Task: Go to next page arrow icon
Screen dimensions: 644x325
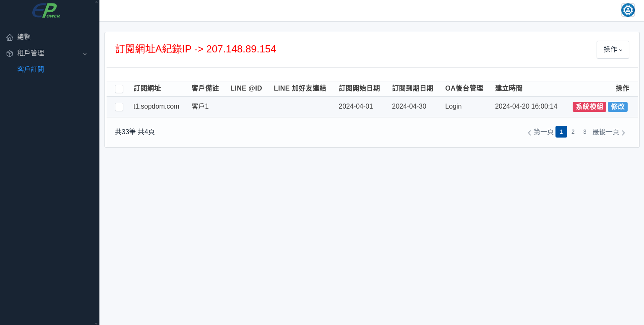Action: coord(623,133)
